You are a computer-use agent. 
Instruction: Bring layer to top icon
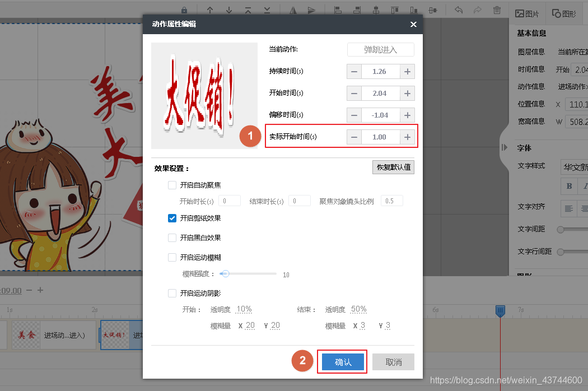(x=248, y=10)
